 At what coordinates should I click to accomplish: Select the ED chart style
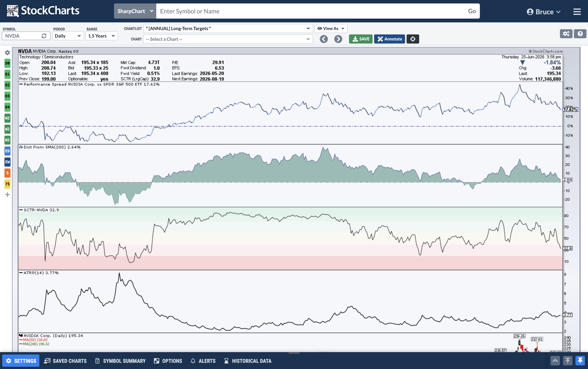click(x=8, y=151)
